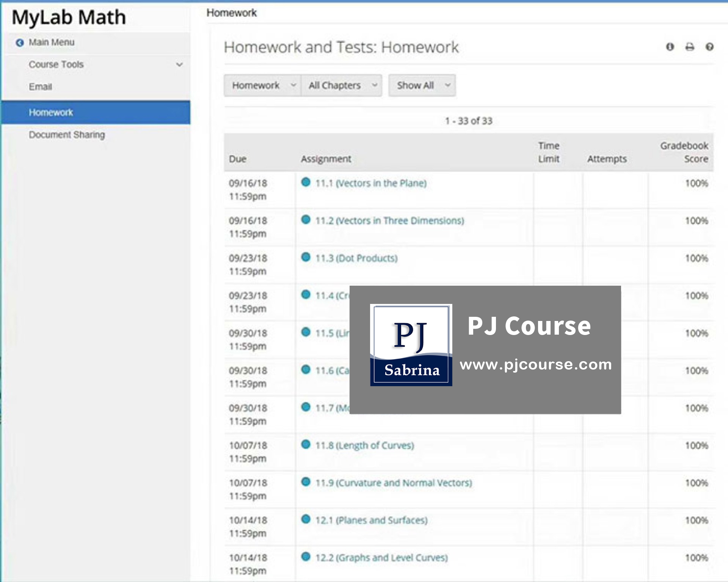Open the partially hidden 11.6 assignment link

coord(332,371)
